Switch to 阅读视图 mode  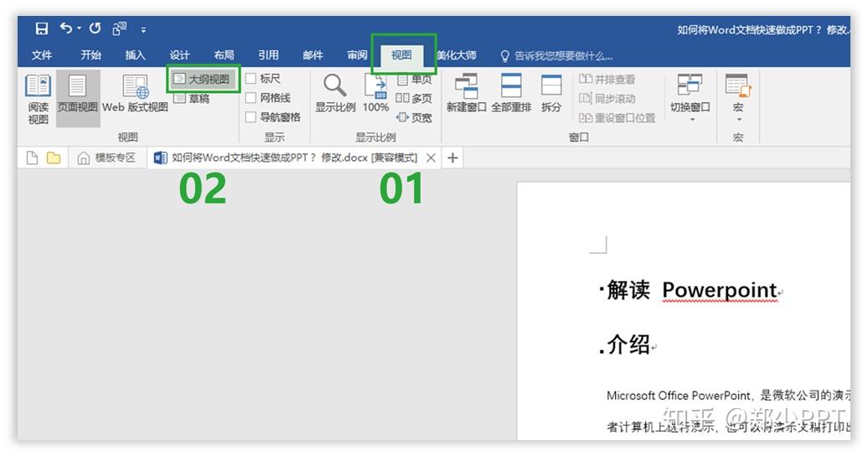(x=39, y=99)
